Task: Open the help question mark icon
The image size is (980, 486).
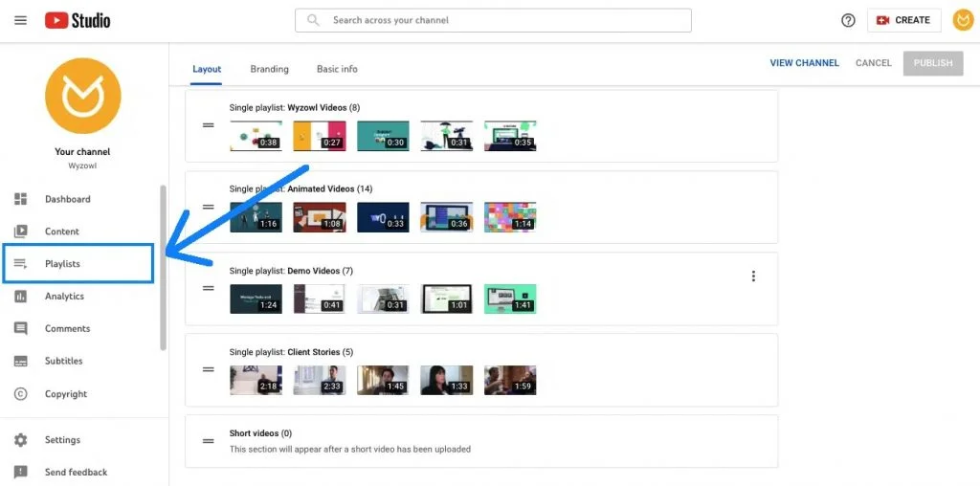Action: [848, 21]
